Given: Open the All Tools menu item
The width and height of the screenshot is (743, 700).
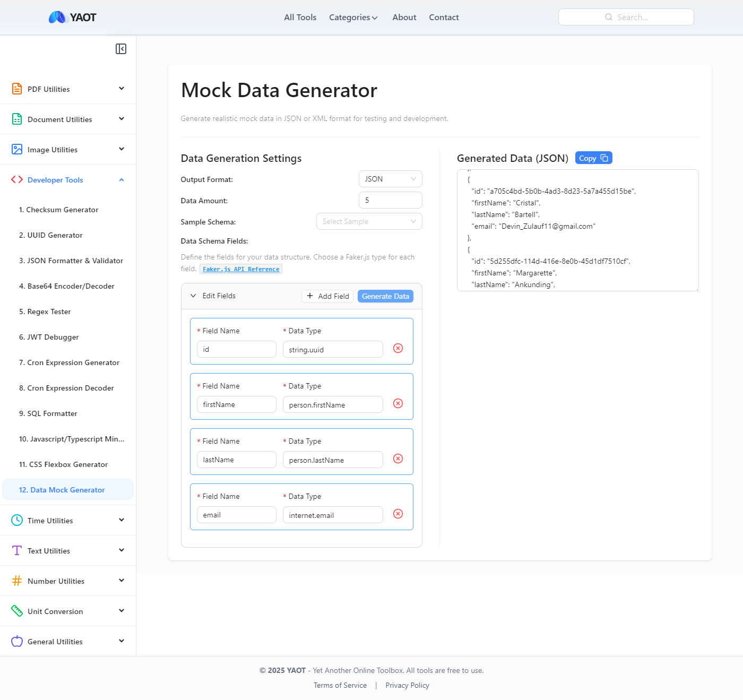Looking at the screenshot, I should click(300, 16).
